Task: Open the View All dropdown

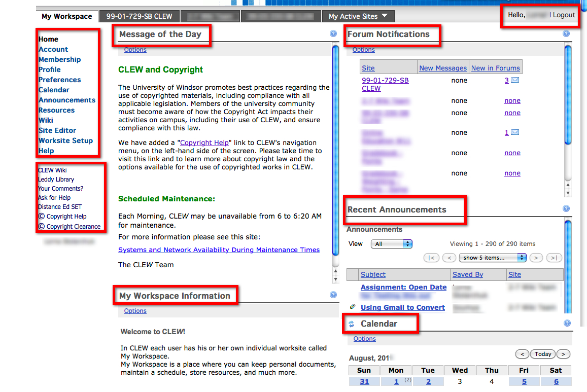Action: pos(392,244)
